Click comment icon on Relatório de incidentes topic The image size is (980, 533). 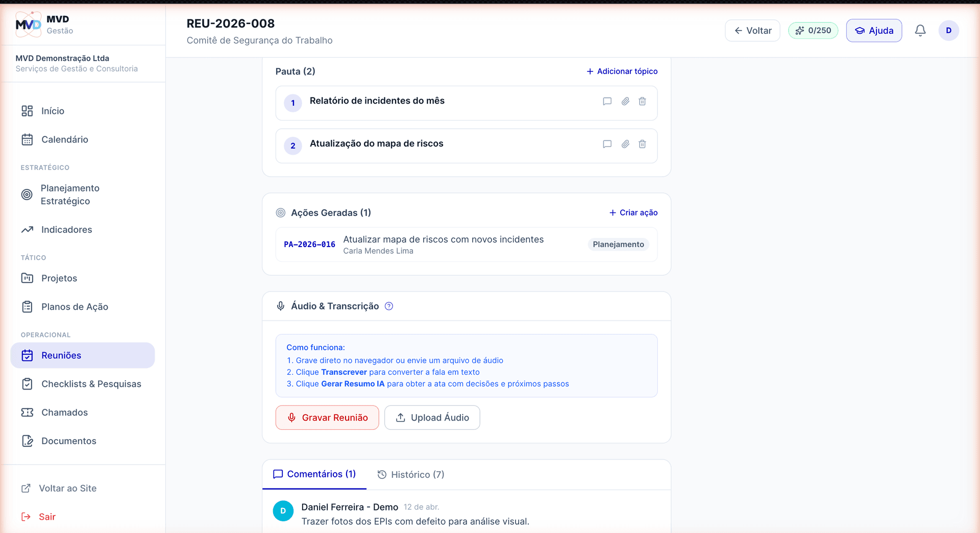coord(607,102)
